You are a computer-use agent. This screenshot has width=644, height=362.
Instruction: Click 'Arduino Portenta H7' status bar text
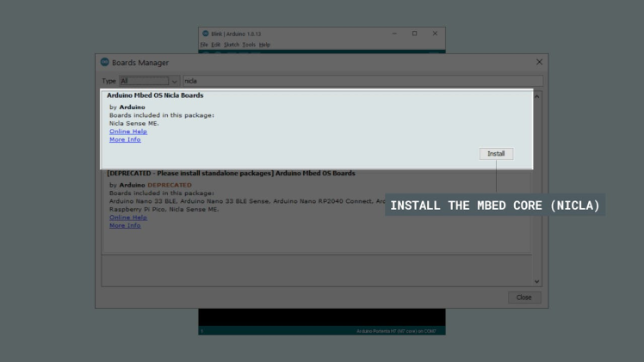[396, 331]
